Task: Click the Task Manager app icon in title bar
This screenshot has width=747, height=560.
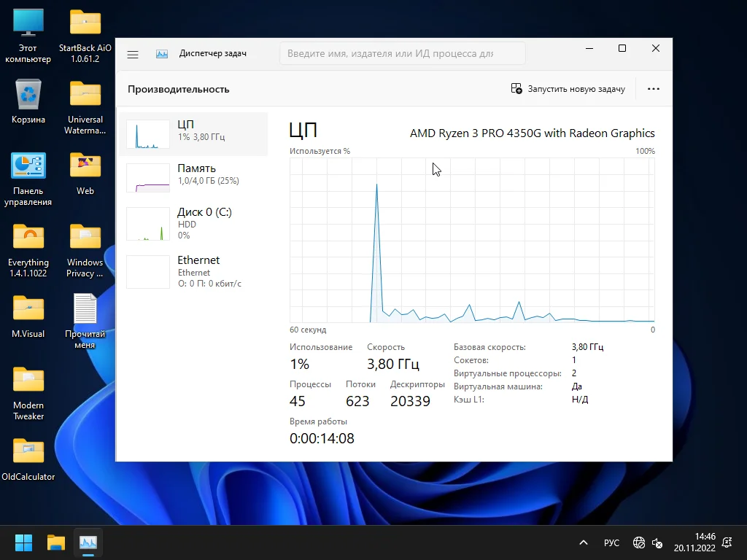Action: tap(162, 54)
